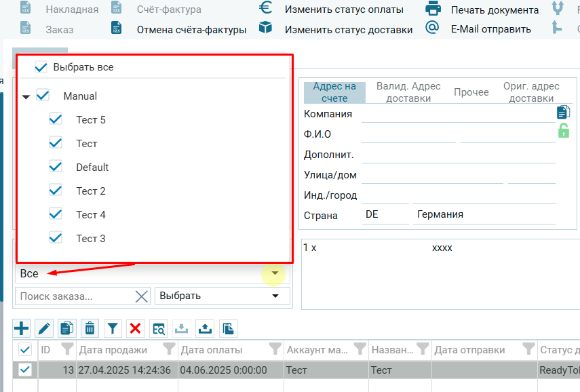
Task: Click the green unlocked padlock icon
Action: click(x=563, y=132)
